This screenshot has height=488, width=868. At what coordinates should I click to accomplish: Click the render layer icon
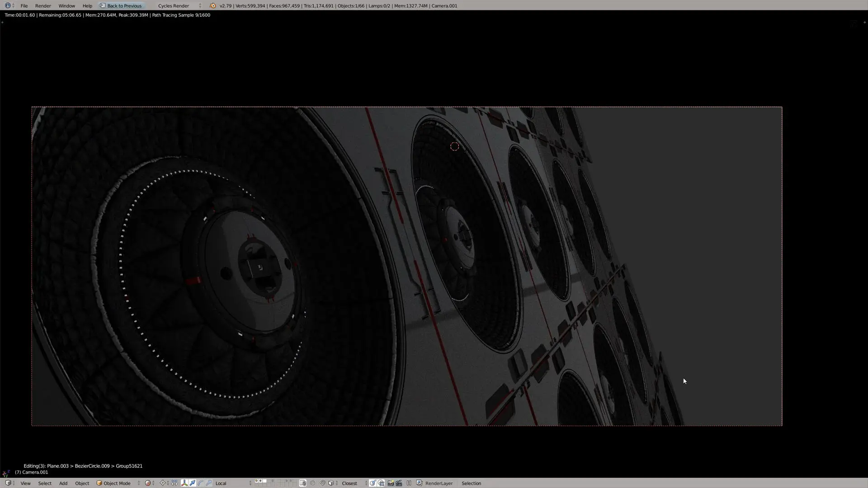[x=419, y=483]
